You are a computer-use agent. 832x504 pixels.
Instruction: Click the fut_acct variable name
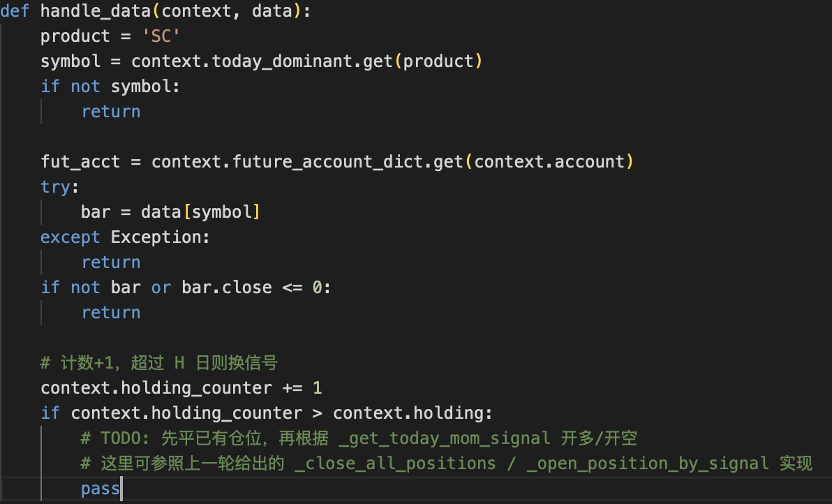click(x=80, y=161)
